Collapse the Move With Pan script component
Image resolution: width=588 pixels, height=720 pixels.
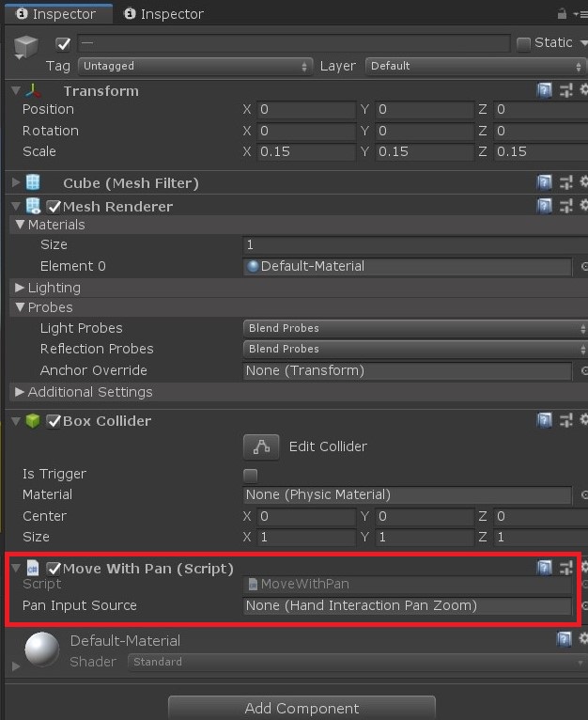[16, 568]
